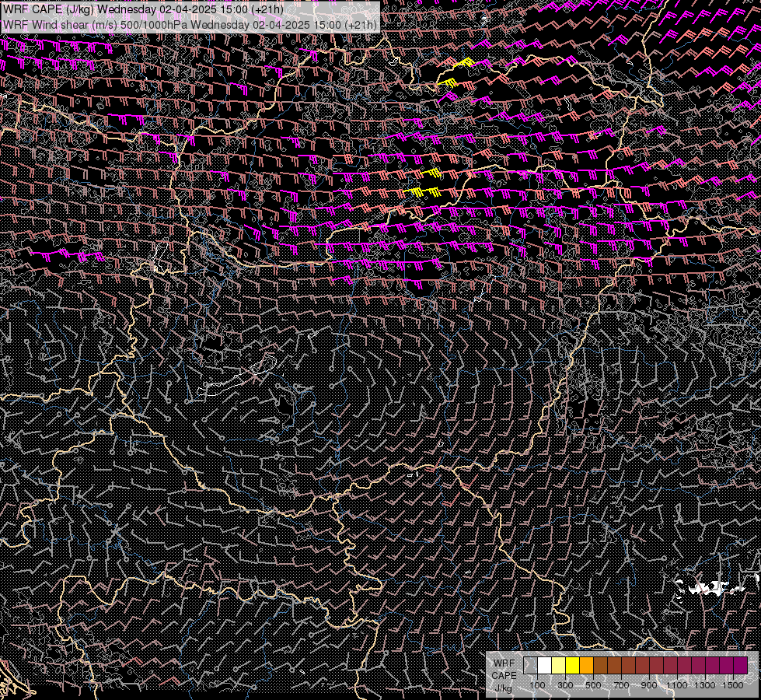
Task: Select the white CAPE legend swatch
Action: pos(545,665)
